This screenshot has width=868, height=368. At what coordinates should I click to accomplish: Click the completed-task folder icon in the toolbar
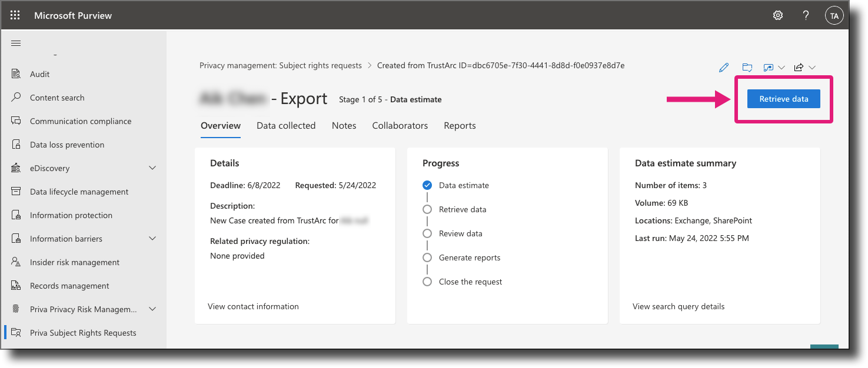(747, 67)
